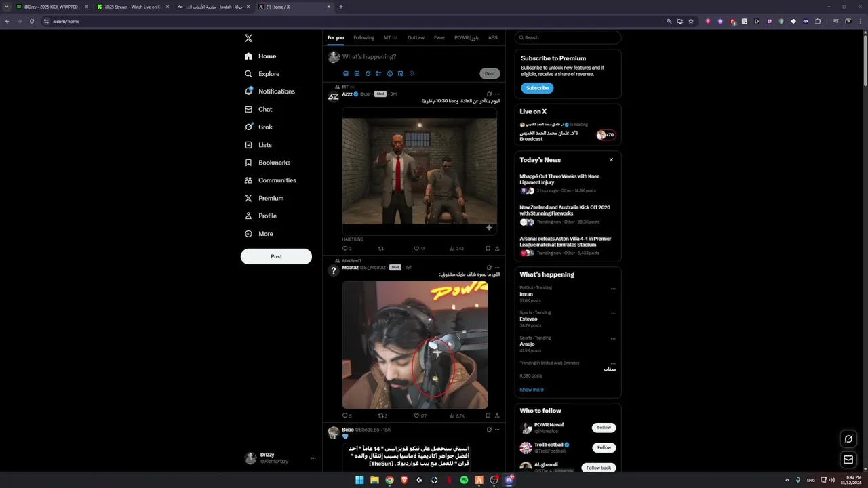The image size is (868, 488).
Task: Open the Azzz post video thumbnail
Action: pyautogui.click(x=420, y=171)
